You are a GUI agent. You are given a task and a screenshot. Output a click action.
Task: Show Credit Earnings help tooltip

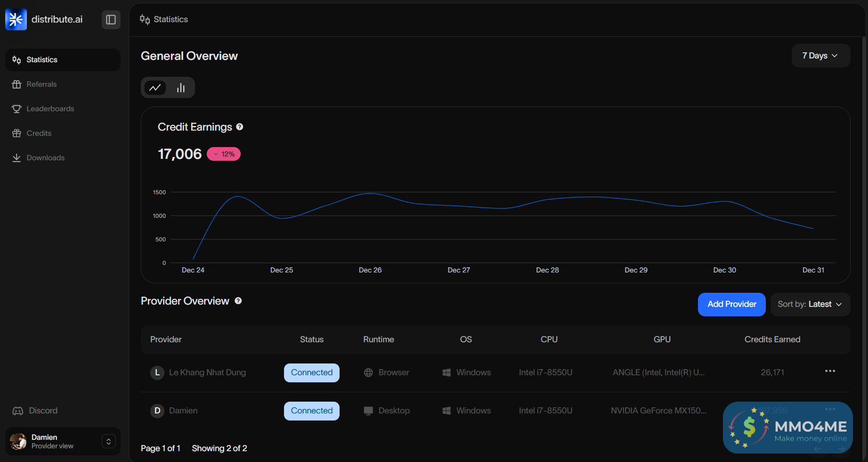(240, 127)
